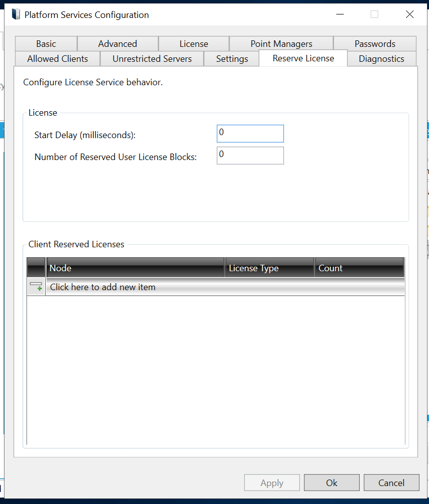This screenshot has width=429, height=504.
Task: Go to the Point Managers tab
Action: coord(281,44)
